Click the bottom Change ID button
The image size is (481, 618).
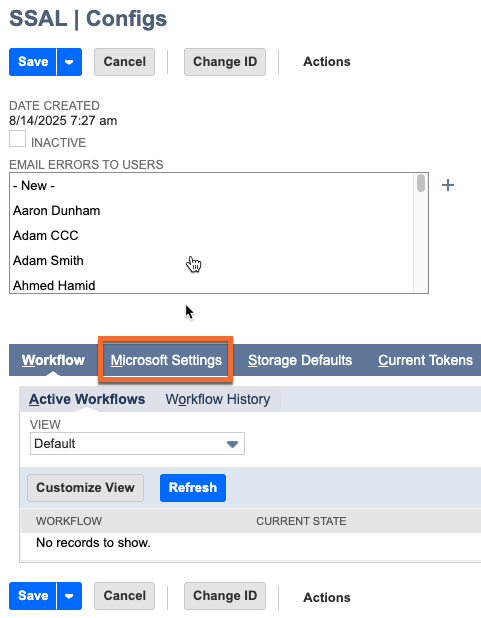click(x=225, y=596)
